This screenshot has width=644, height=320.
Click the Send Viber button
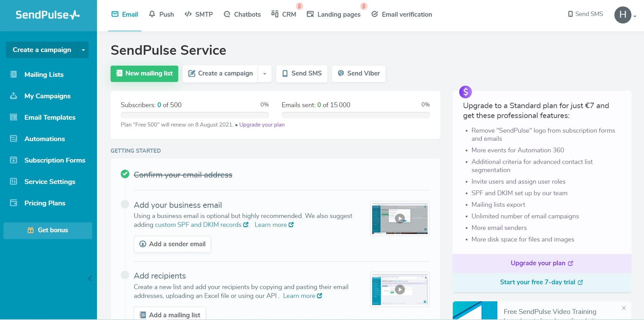pos(359,73)
